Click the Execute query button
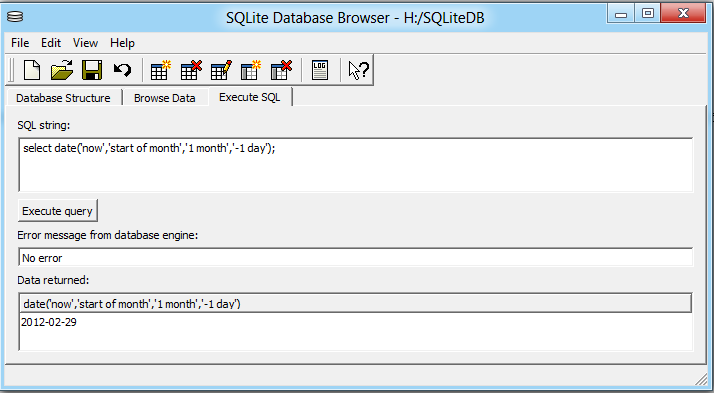 pos(57,211)
